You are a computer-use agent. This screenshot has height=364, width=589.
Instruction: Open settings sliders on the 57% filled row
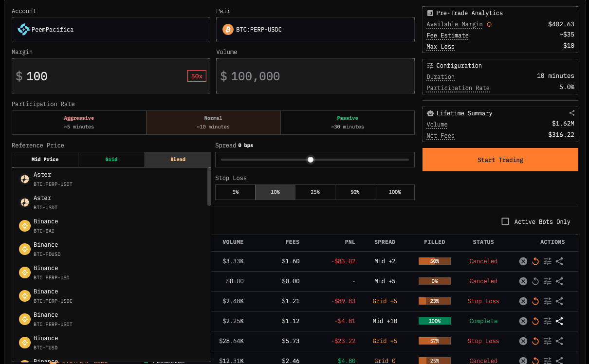coord(547,341)
